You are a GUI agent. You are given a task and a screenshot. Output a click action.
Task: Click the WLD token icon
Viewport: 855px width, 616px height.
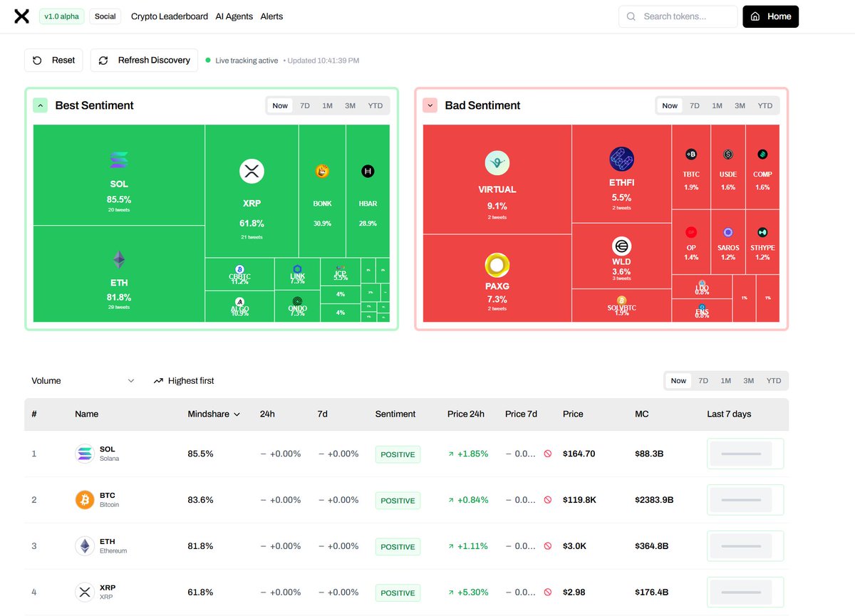click(621, 246)
